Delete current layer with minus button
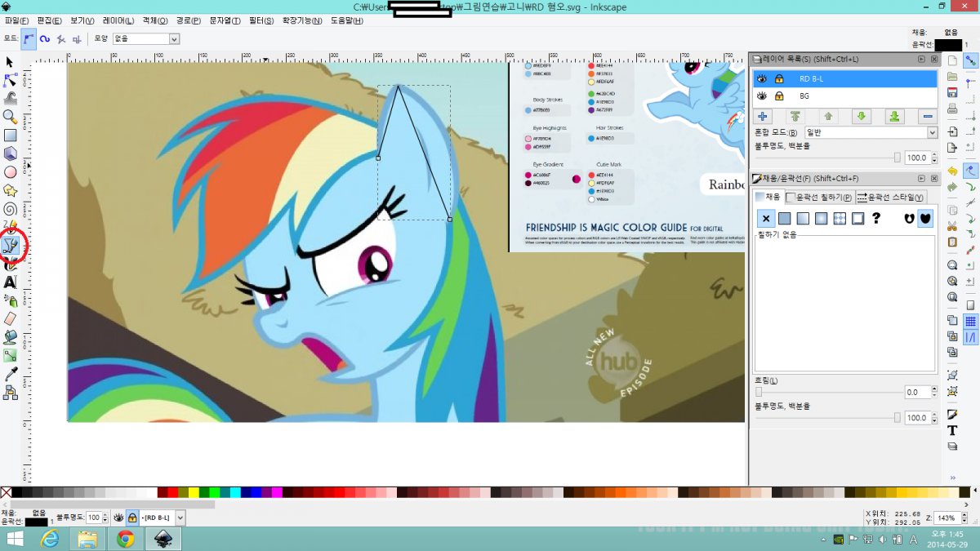The height and width of the screenshot is (551, 980). pyautogui.click(x=928, y=117)
